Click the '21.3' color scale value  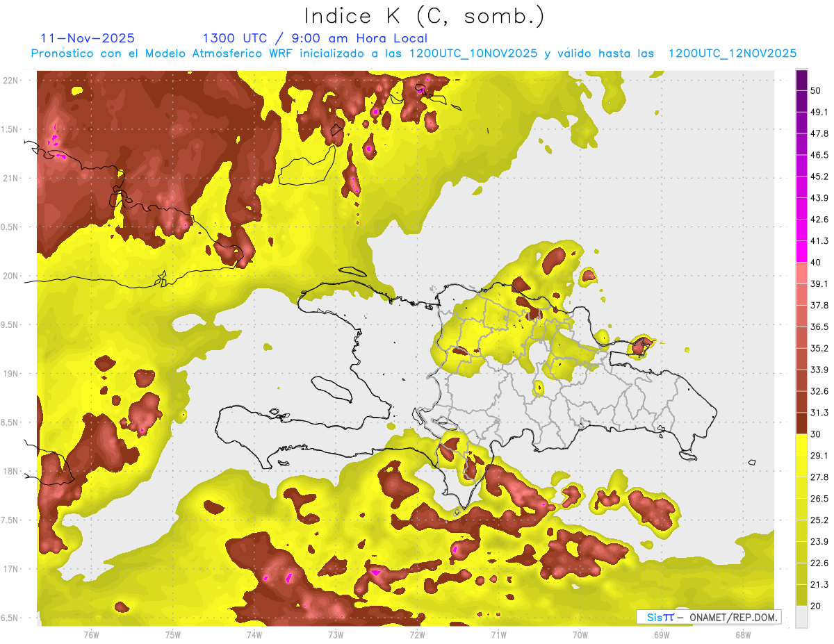coord(819,585)
